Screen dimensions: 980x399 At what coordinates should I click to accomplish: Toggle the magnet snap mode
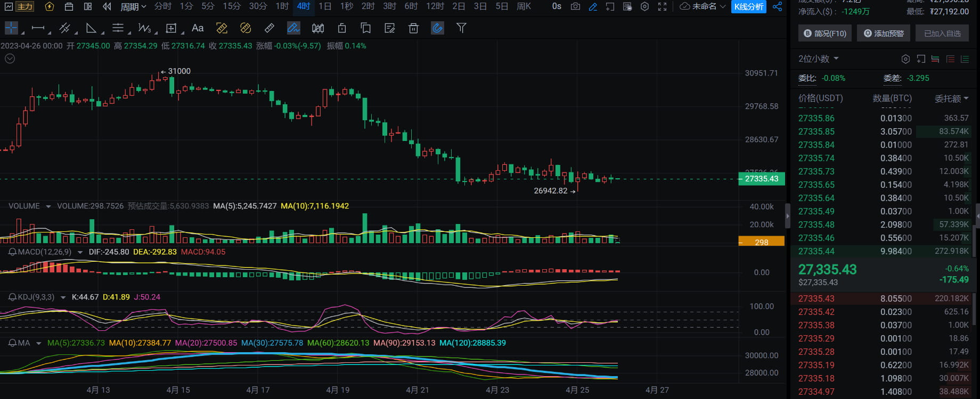437,28
